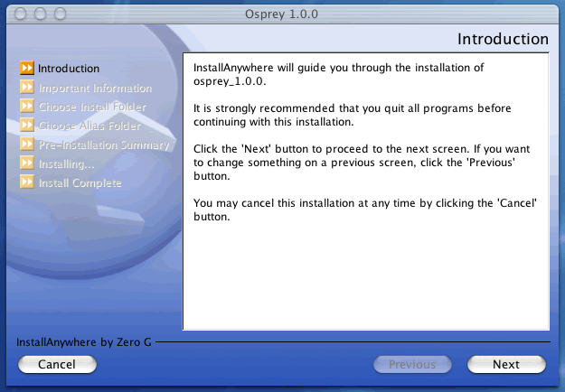Select the Pre-Installation Summary step label
Viewport: 565px width, 392px height.
[104, 145]
